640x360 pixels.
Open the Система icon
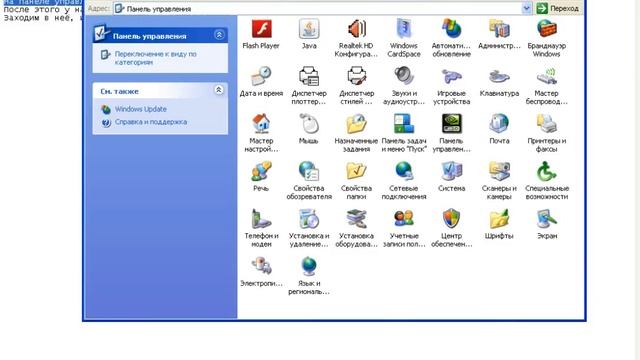click(x=451, y=171)
